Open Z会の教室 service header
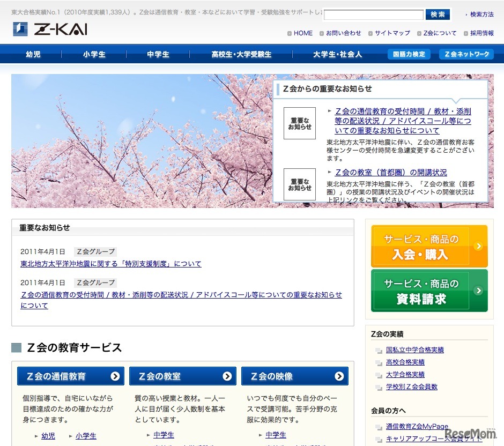The width and height of the screenshot is (504, 446). click(183, 376)
